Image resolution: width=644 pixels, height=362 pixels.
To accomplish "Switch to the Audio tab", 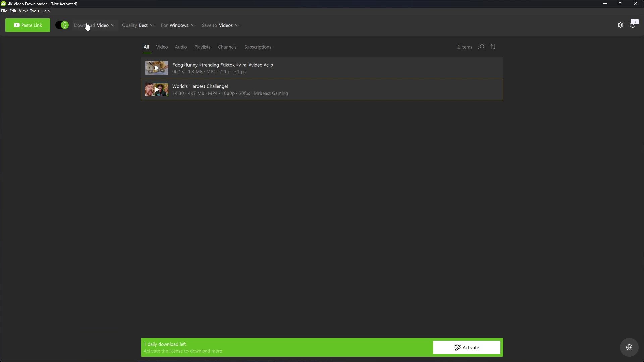I will (181, 47).
